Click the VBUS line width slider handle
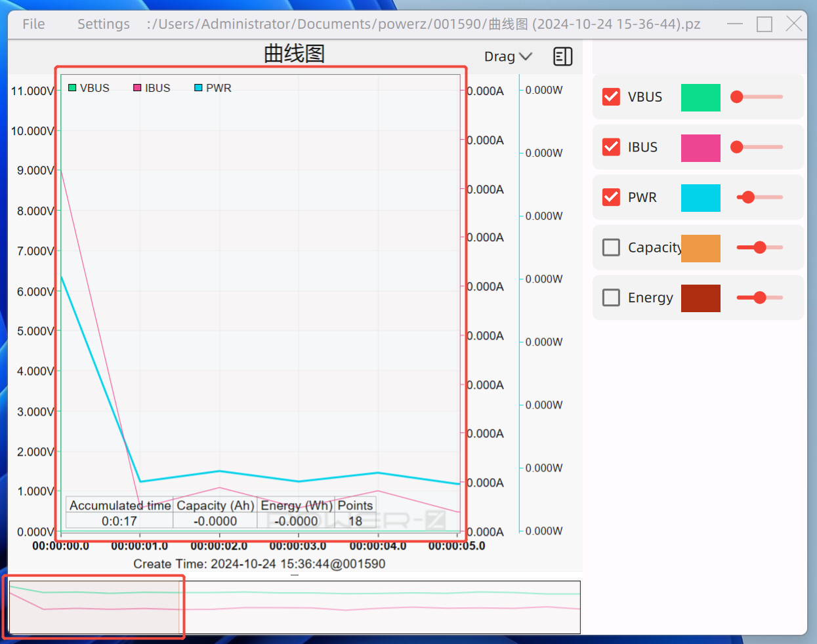The height and width of the screenshot is (644, 817). (x=737, y=97)
